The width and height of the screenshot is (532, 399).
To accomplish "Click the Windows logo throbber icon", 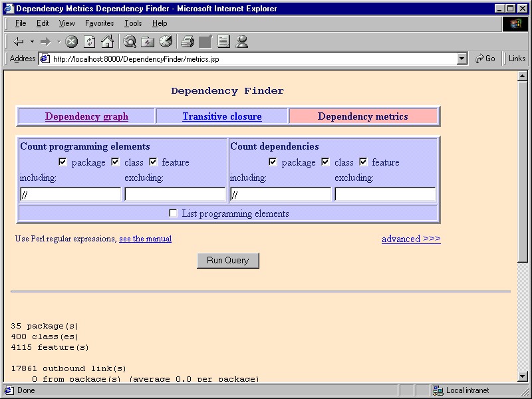I will [515, 24].
